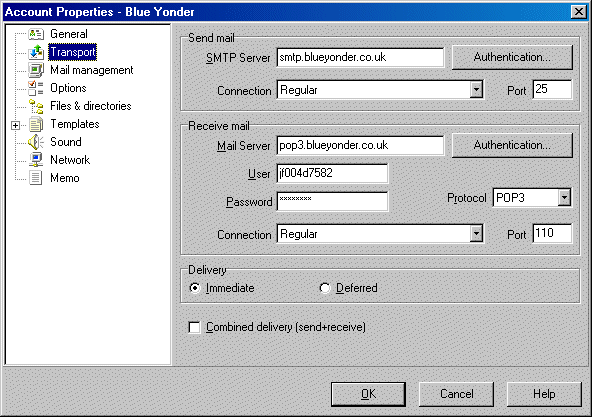This screenshot has height=417, width=592.
Task: Go to Mail management section
Action: click(92, 70)
